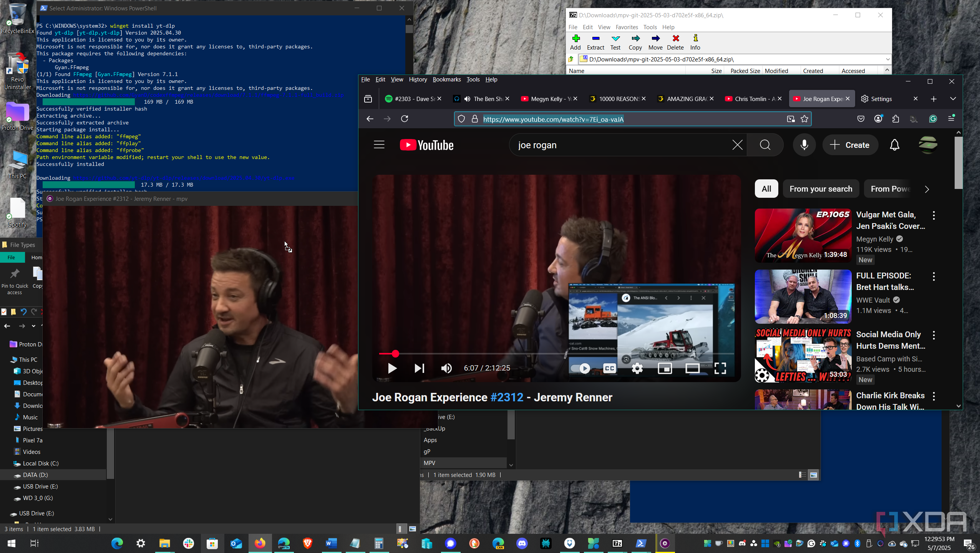The image size is (980, 553).
Task: Expand 7-Zip address path dropdown
Action: tap(887, 59)
